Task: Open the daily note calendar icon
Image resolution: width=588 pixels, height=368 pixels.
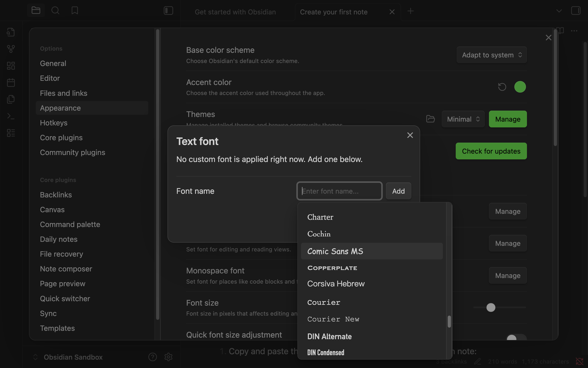Action: [11, 83]
